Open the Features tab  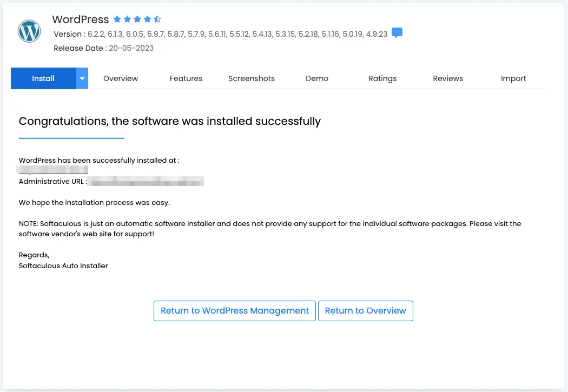[x=186, y=78]
